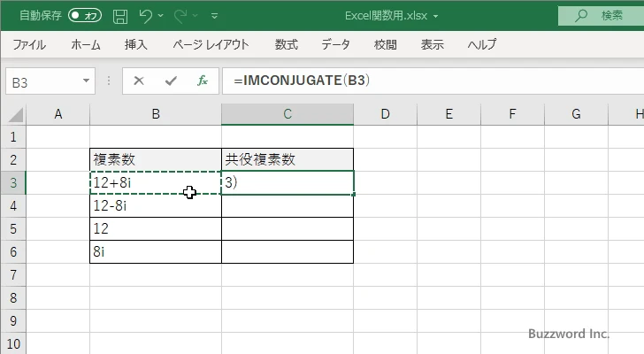Select column E header
644x354 pixels.
(x=448, y=114)
